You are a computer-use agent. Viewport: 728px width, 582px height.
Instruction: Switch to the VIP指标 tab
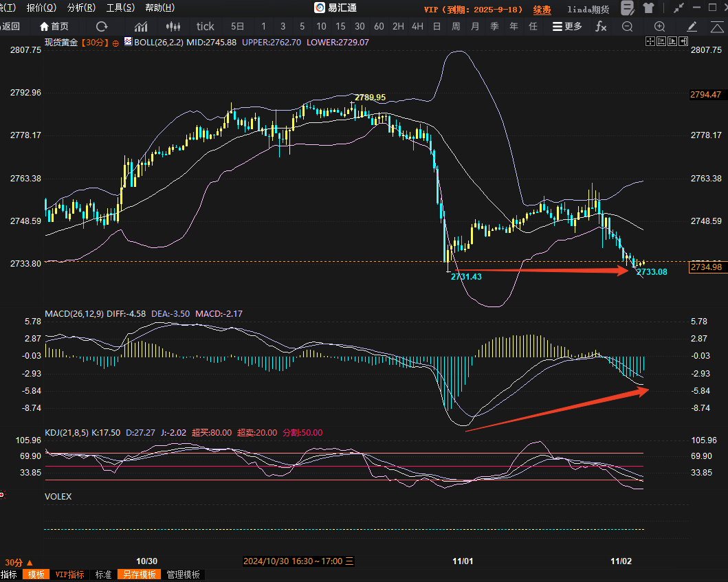pos(69,574)
